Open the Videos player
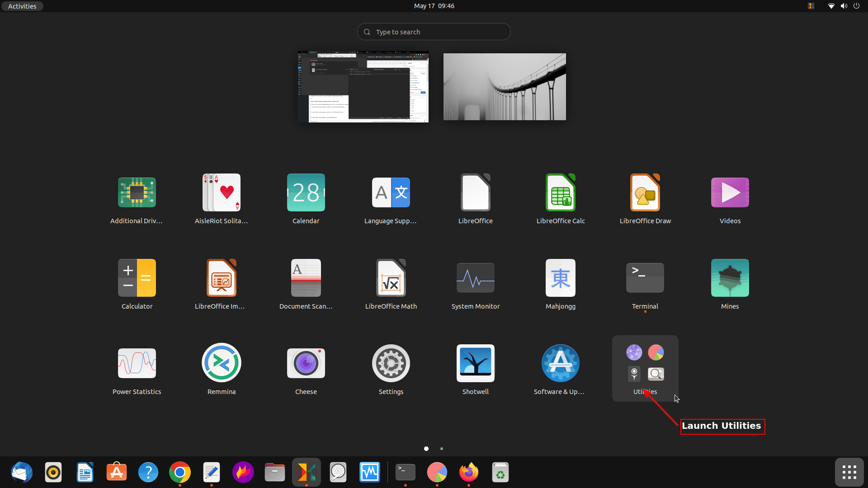868x488 pixels. coord(729,192)
